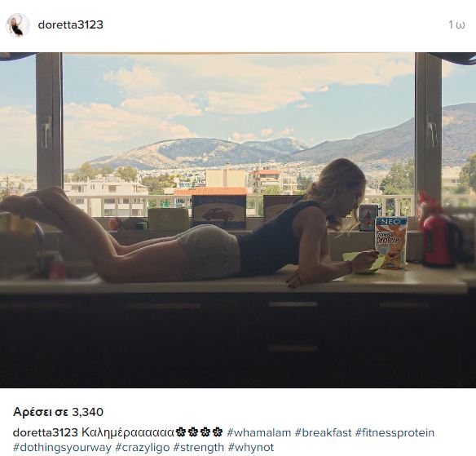Click the left window handle in photo
This screenshot has width=476, height=456.
pyautogui.click(x=46, y=131)
